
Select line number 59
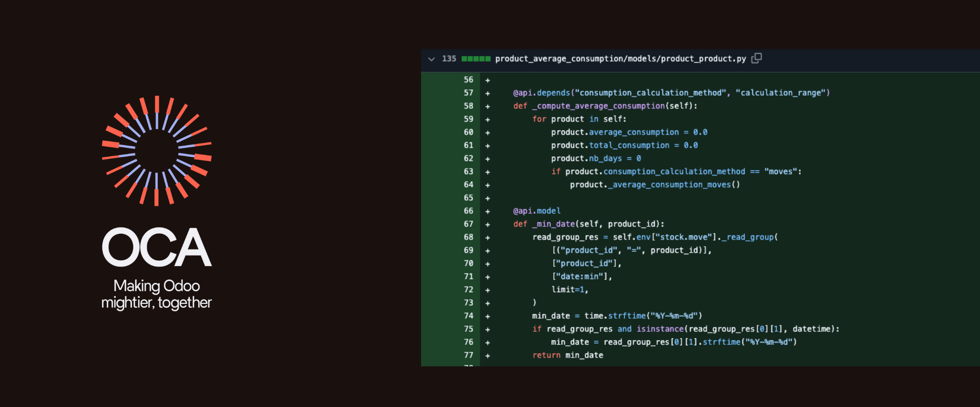[468, 119]
